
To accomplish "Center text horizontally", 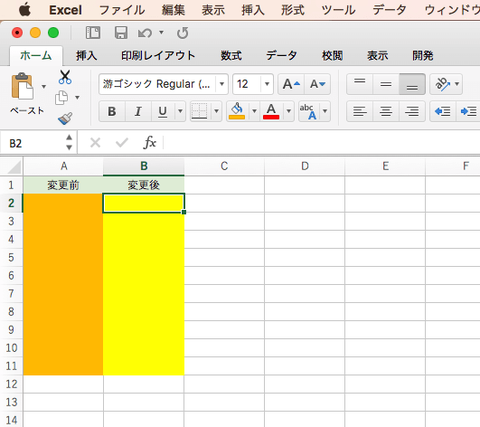I will 386,111.
